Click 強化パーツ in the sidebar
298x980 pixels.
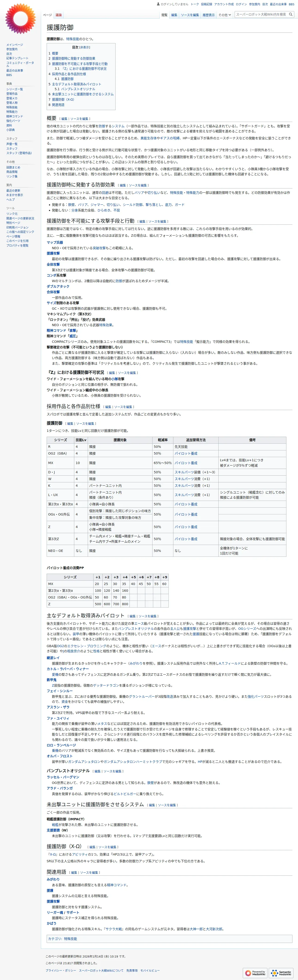[x=13, y=121]
